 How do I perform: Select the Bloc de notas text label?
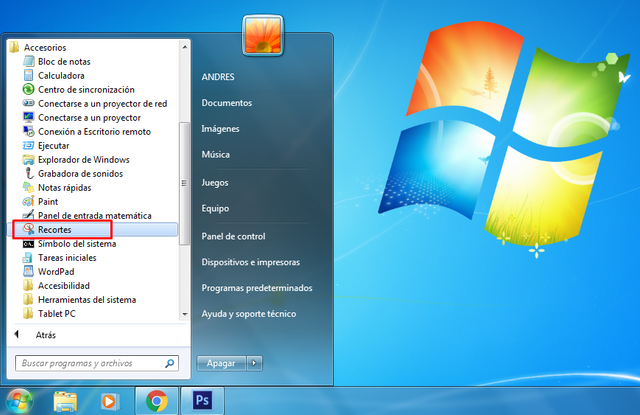pyautogui.click(x=64, y=62)
